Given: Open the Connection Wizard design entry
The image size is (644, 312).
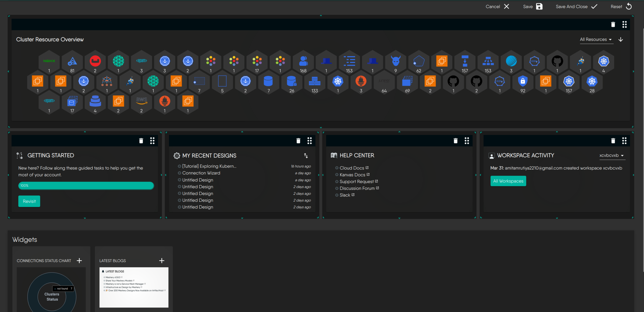Looking at the screenshot, I should (x=201, y=173).
